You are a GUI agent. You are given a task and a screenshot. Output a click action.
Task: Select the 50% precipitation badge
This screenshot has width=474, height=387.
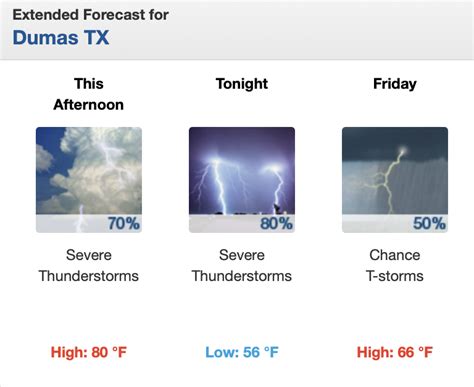(429, 223)
